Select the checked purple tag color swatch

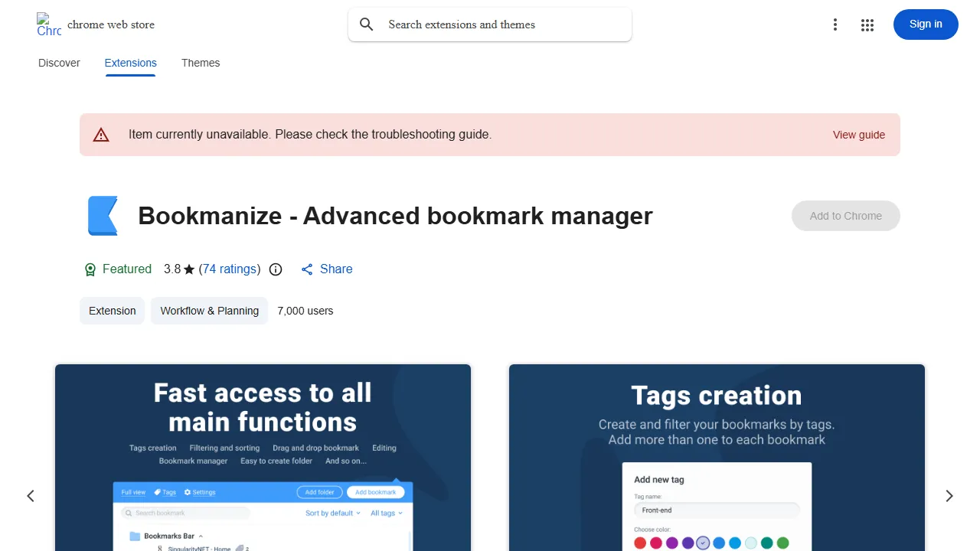coord(703,542)
